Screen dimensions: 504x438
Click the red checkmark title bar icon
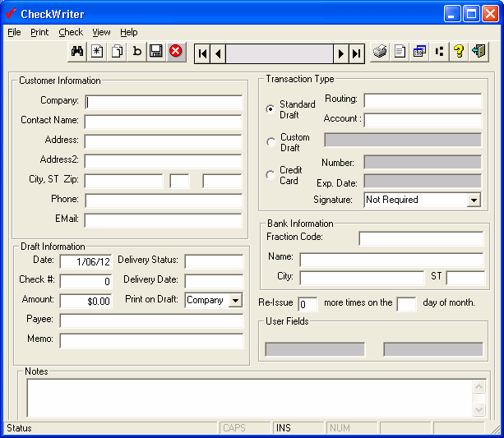click(11, 13)
